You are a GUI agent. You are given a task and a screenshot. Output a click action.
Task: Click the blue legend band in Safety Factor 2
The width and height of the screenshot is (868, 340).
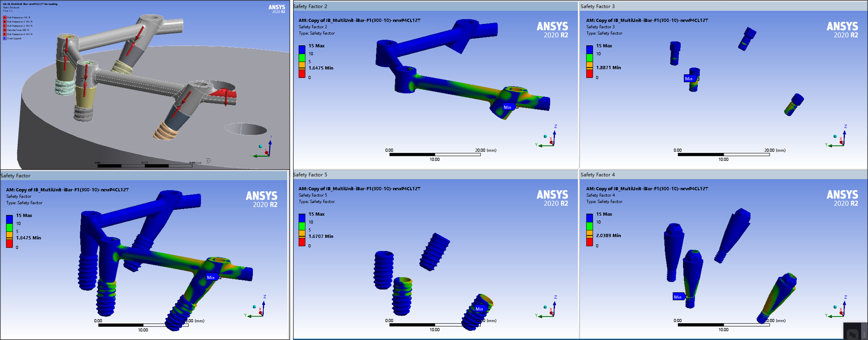[302, 50]
